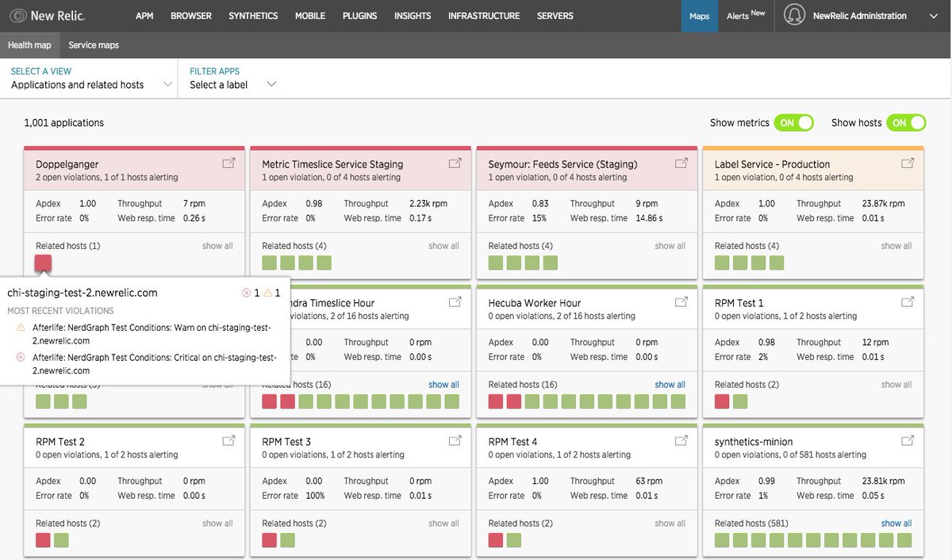Show all 581 hosts for synthetics-minion

[x=896, y=524]
